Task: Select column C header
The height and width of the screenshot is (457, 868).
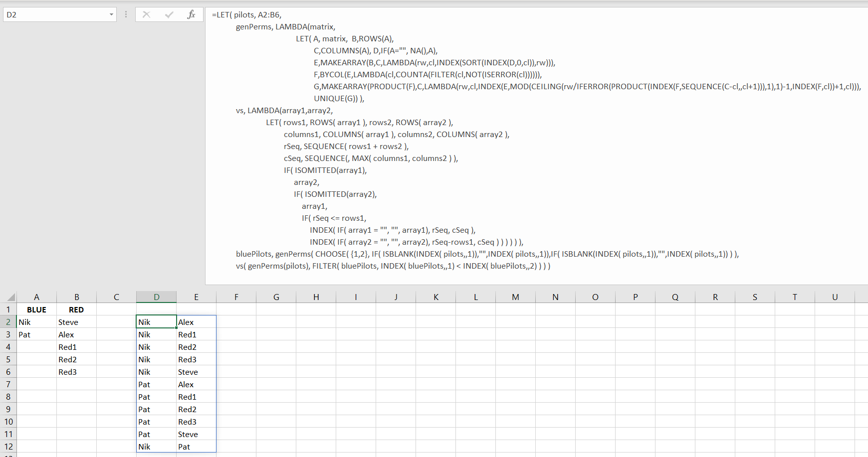Action: (116, 297)
